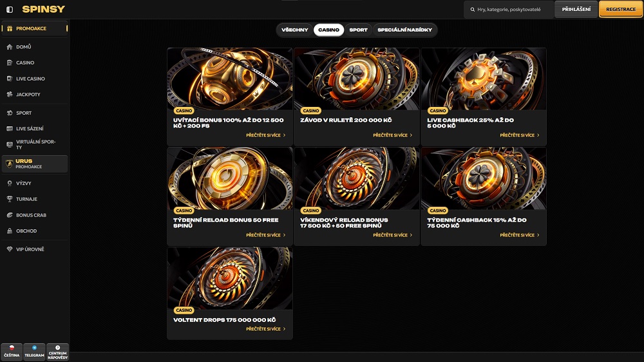
Task: Open the Promoakce gift icon in sidebar
Action: coord(10,28)
